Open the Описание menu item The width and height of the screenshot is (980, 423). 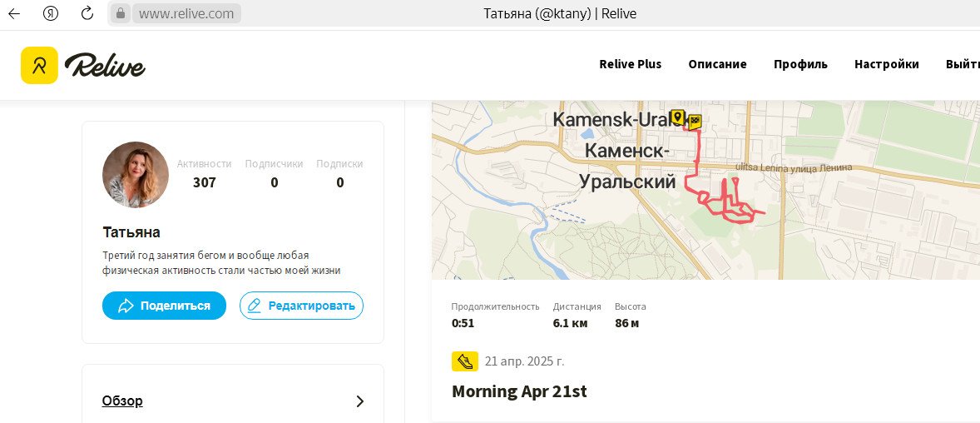click(717, 64)
